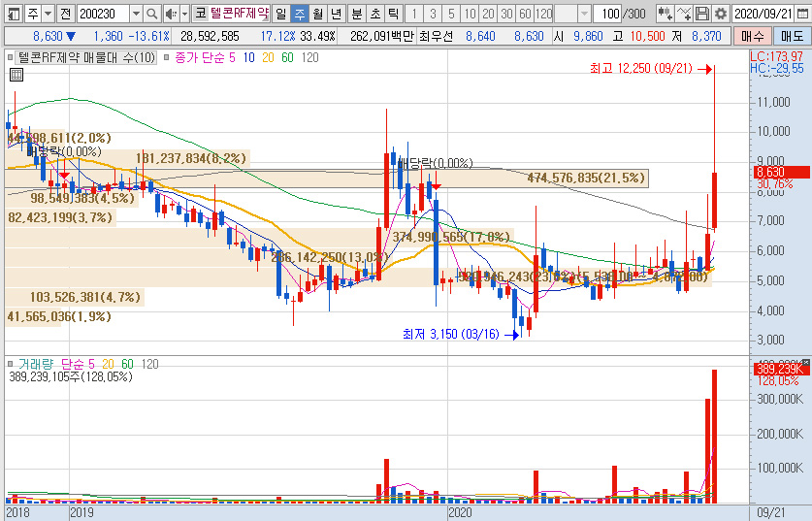Viewport: 812px width, 521px height.
Task: Switch to the 틱 tick chart period
Action: (x=394, y=14)
